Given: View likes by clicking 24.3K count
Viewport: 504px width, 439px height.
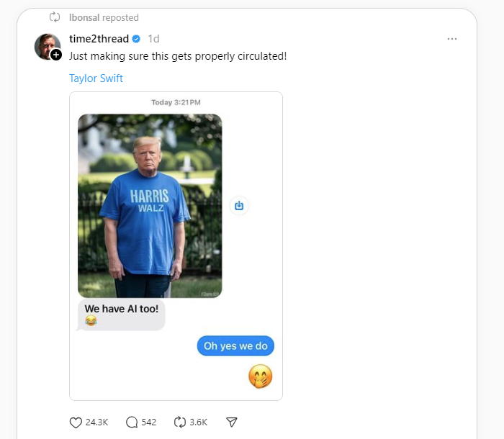Looking at the screenshot, I should (96, 422).
